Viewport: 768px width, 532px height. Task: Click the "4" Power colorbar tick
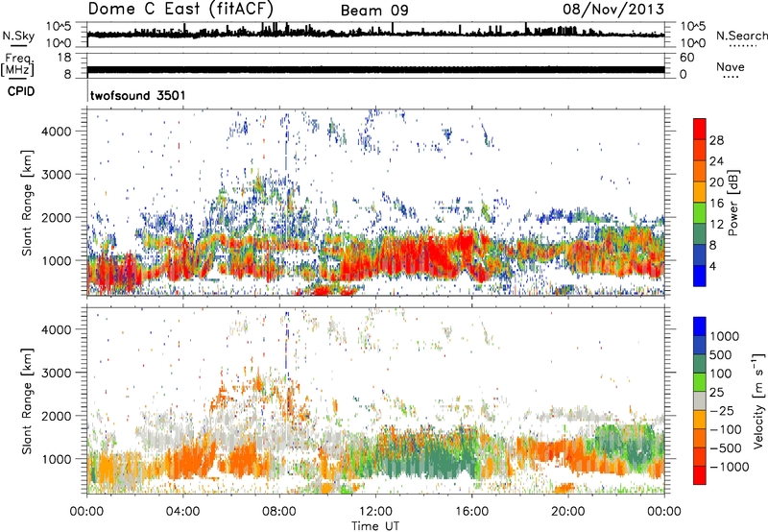pos(712,266)
